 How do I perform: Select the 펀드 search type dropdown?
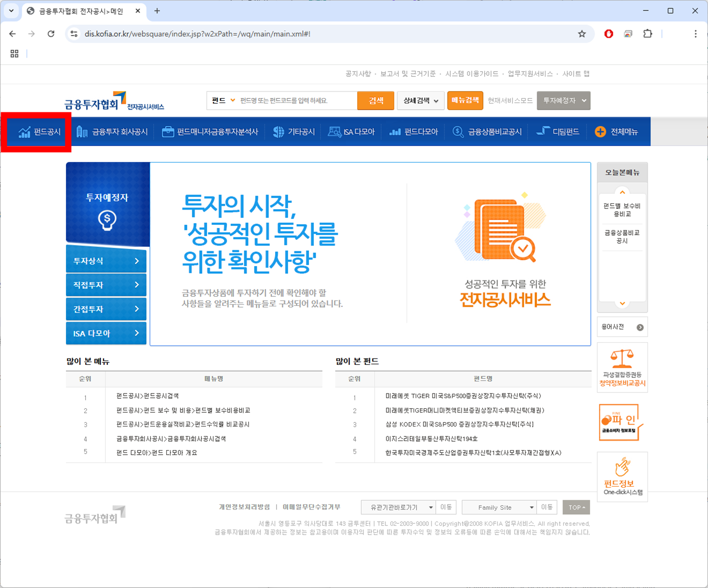tap(223, 100)
